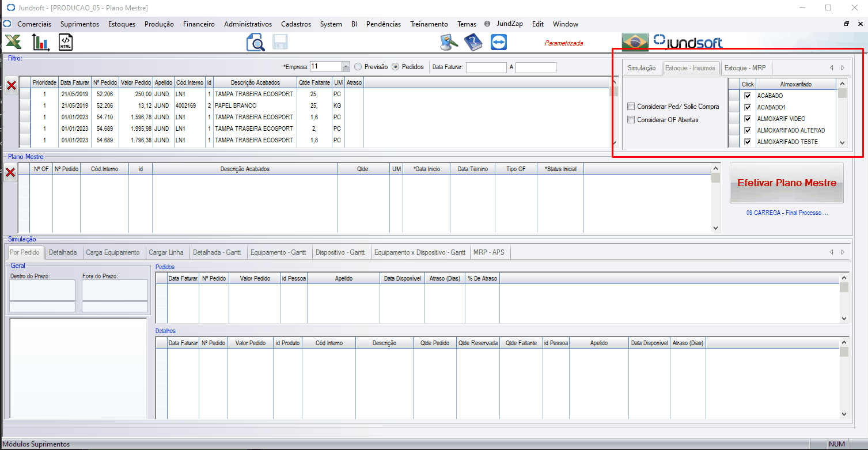This screenshot has height=450, width=868.
Task: Click the Jundsoft logo
Action: tap(688, 41)
